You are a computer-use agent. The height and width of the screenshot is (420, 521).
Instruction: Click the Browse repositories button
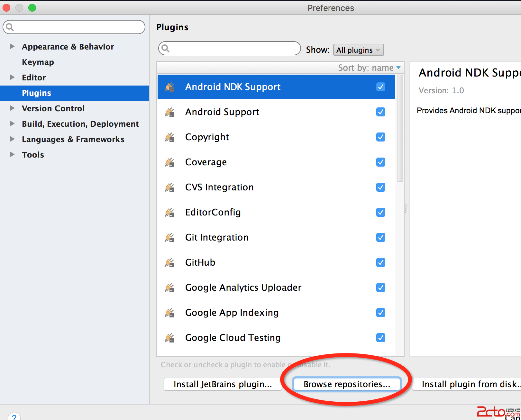coord(347,384)
